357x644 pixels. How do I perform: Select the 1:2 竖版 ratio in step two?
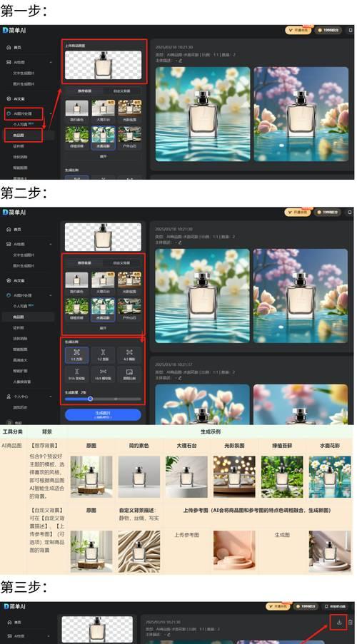point(103,355)
